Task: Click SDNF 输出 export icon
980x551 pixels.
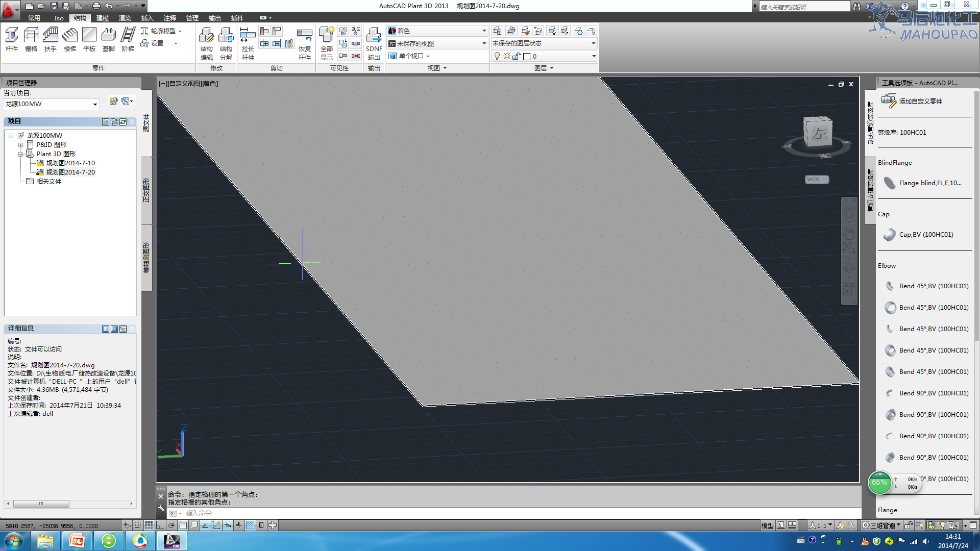Action: pyautogui.click(x=374, y=44)
